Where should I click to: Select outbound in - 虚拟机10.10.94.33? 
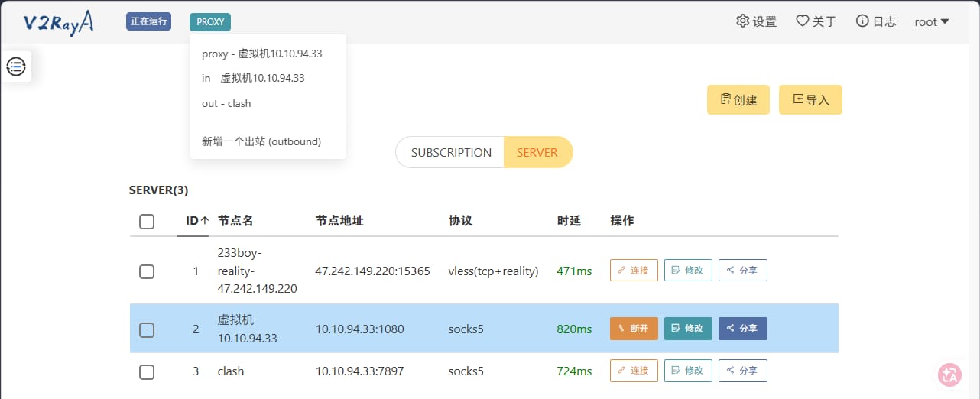click(268, 78)
